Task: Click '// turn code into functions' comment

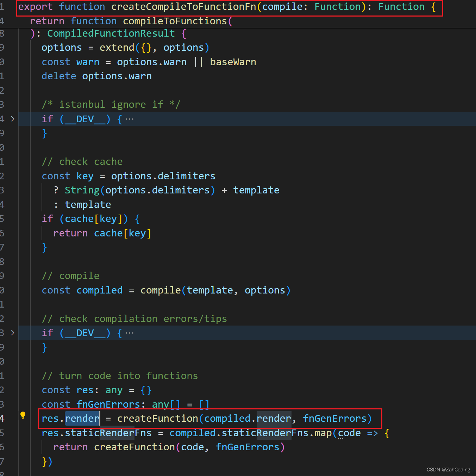Action: 120,376
